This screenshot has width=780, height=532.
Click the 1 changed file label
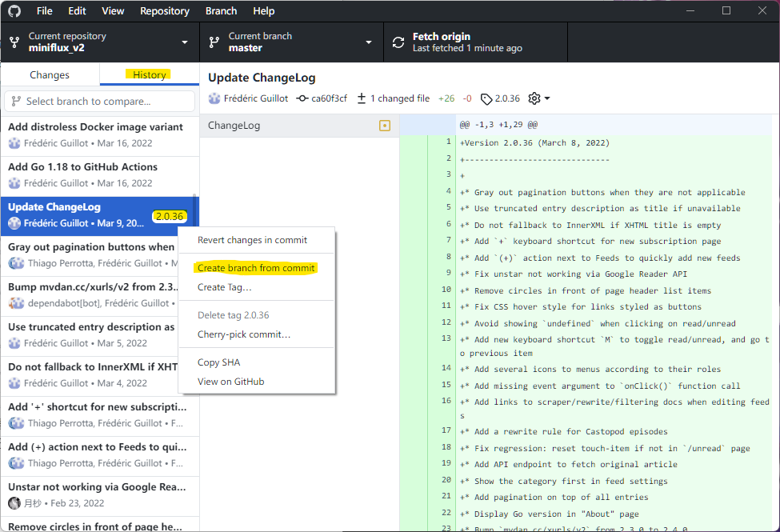pos(400,98)
